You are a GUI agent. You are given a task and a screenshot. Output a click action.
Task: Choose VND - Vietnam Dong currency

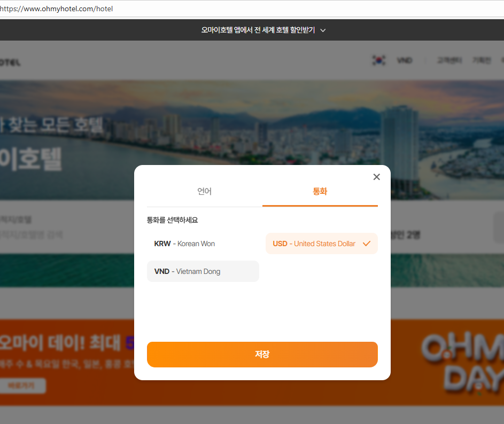pos(203,271)
